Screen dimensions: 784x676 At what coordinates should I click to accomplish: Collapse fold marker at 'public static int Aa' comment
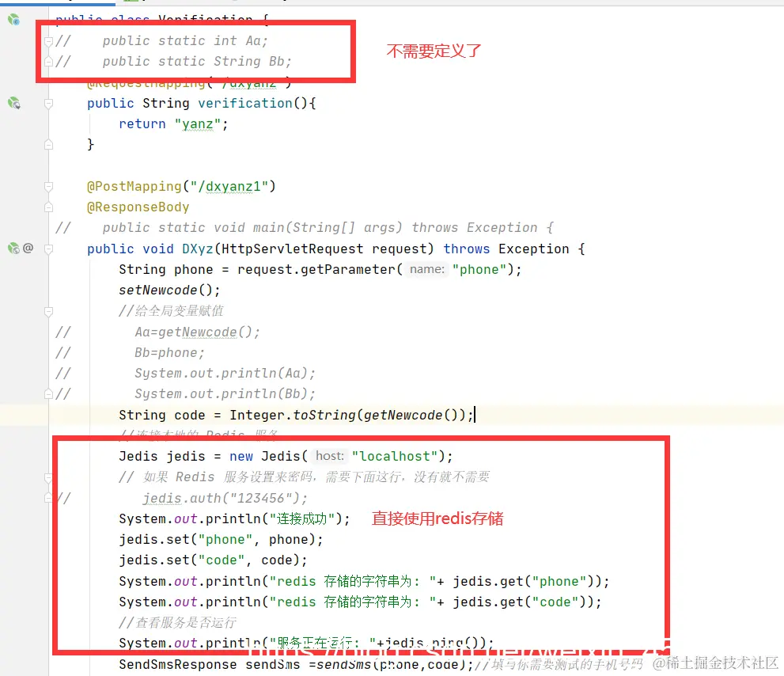tap(48, 41)
